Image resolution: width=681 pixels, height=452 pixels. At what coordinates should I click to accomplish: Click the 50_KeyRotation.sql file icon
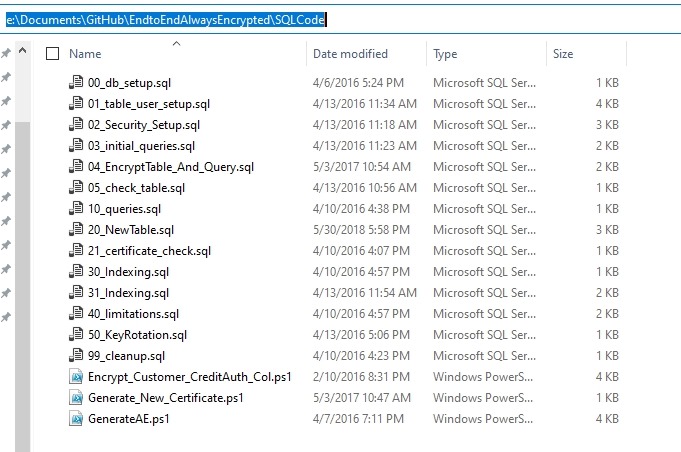pos(77,335)
